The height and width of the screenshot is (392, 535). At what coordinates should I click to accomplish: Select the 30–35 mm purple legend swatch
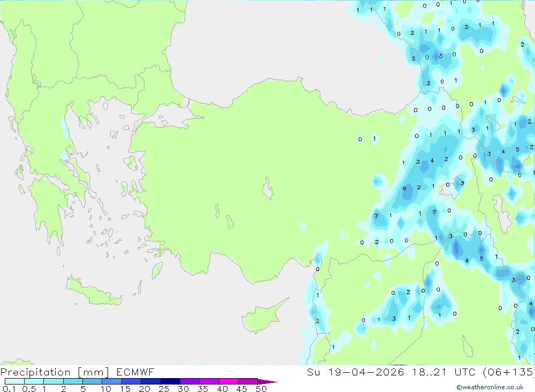(190, 381)
